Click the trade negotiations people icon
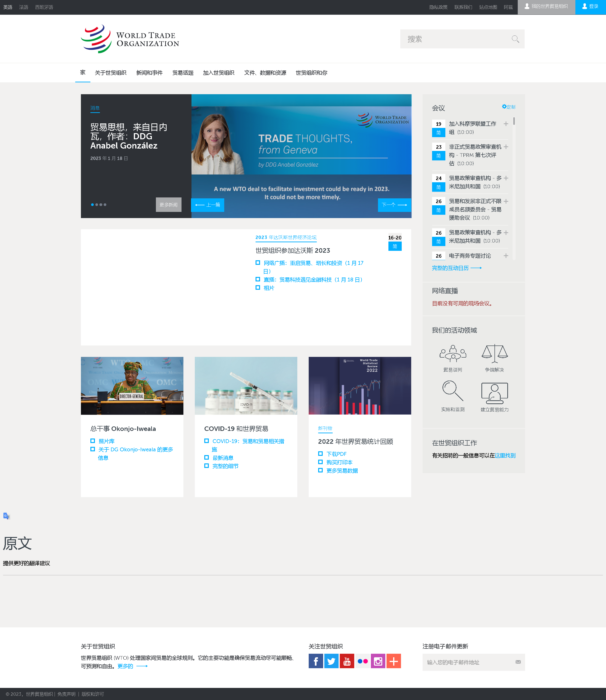The height and width of the screenshot is (700, 606). coord(452,354)
